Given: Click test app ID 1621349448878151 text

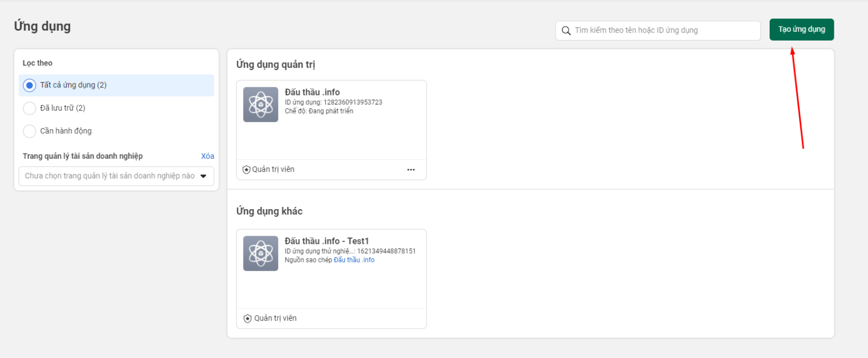Looking at the screenshot, I should pos(386,251).
